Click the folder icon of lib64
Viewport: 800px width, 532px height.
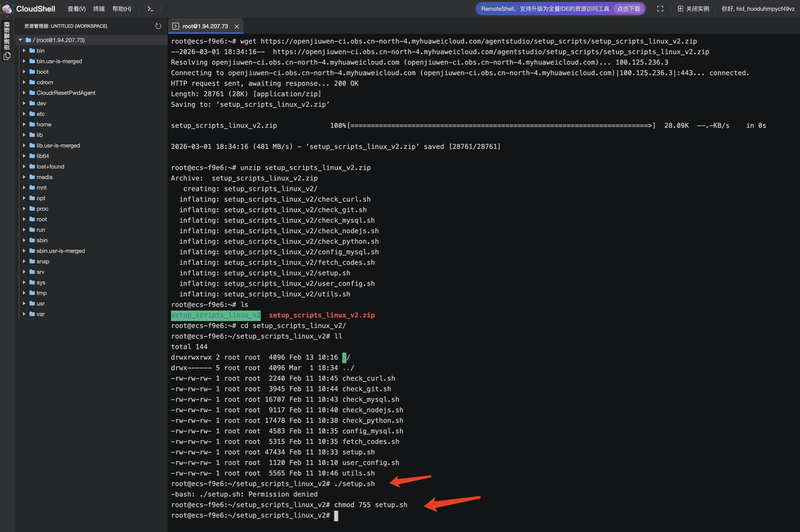pyautogui.click(x=32, y=156)
